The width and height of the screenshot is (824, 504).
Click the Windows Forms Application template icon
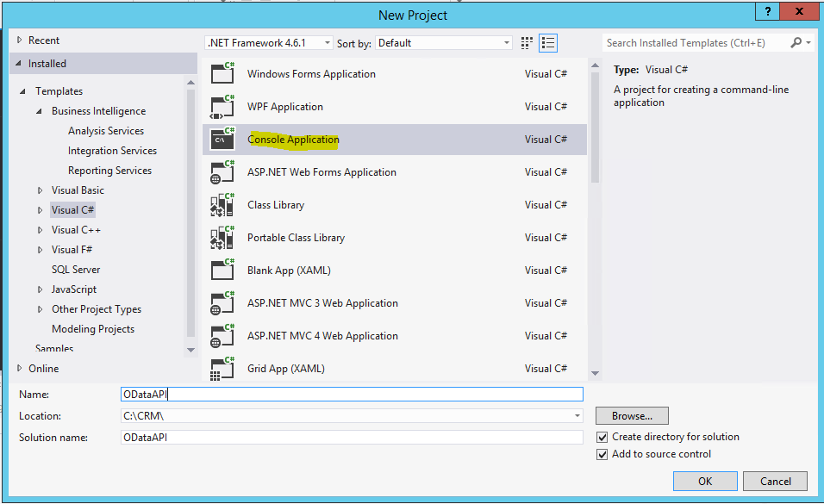[222, 73]
